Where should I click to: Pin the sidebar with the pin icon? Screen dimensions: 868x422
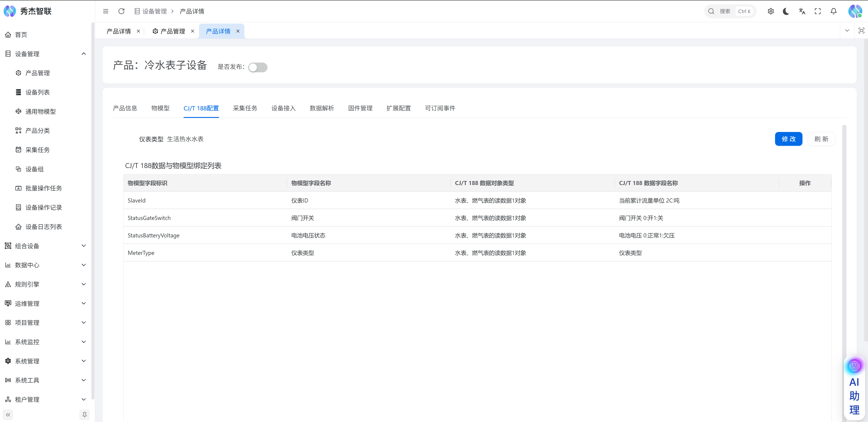coord(85,415)
